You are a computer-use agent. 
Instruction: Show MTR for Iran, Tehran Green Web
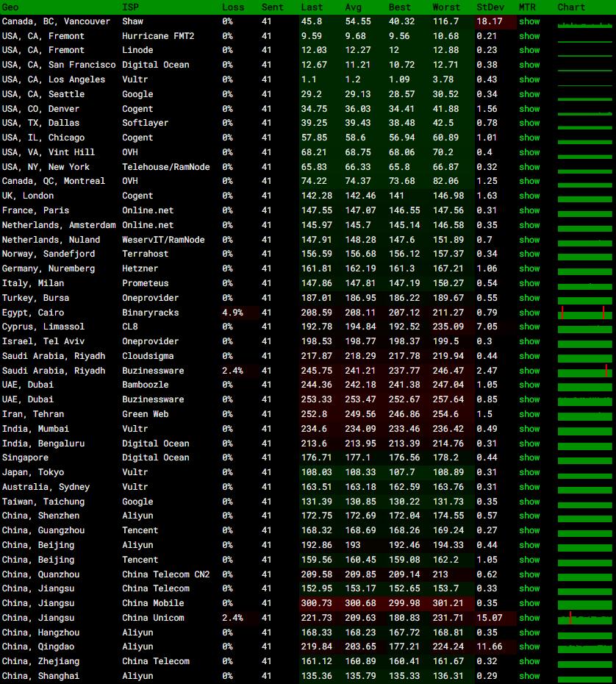point(529,414)
